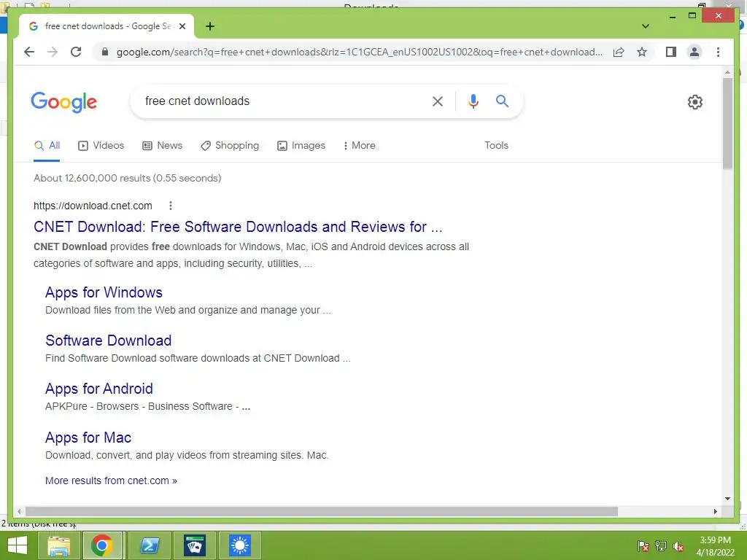The image size is (747, 560).
Task: Open Software Download sitelink
Action: pos(108,341)
